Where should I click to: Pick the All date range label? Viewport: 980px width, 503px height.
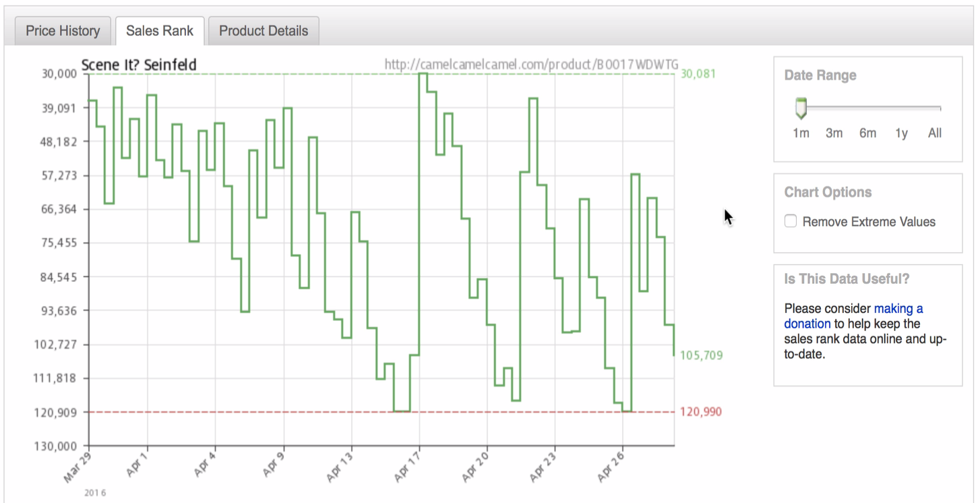click(934, 133)
